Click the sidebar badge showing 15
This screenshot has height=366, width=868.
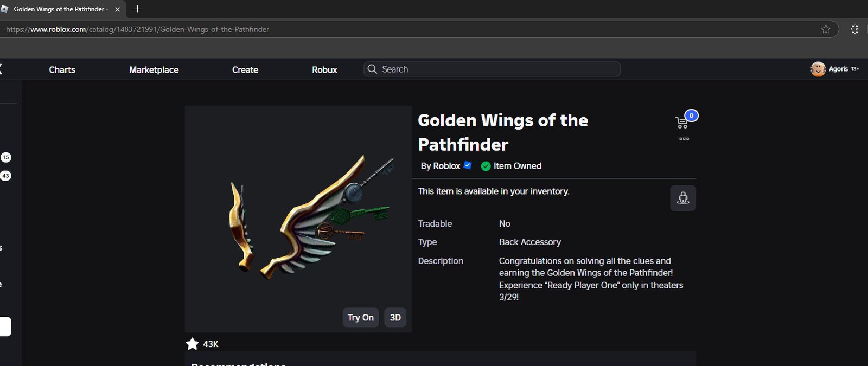6,157
